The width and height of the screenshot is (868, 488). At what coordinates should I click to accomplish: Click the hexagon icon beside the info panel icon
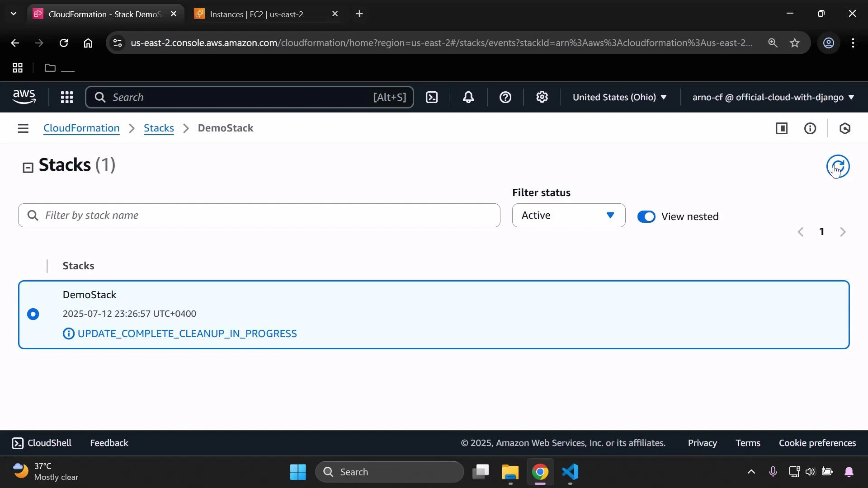845,128
